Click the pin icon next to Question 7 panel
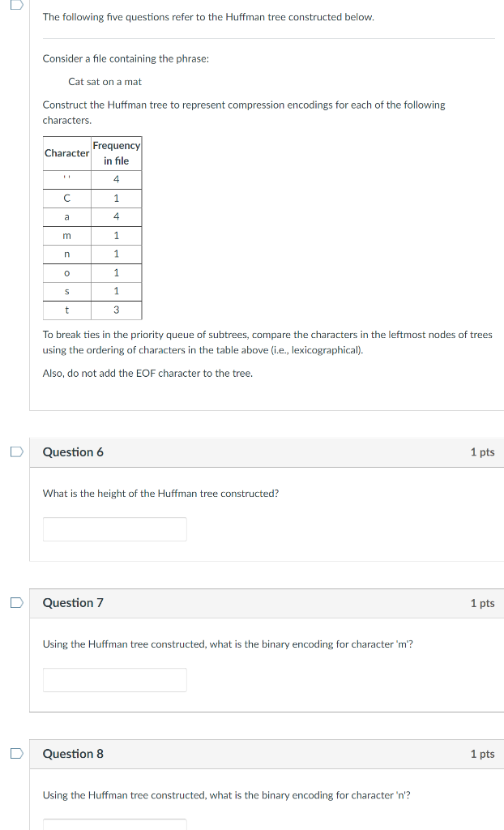Image resolution: width=504 pixels, height=830 pixels. tap(16, 602)
